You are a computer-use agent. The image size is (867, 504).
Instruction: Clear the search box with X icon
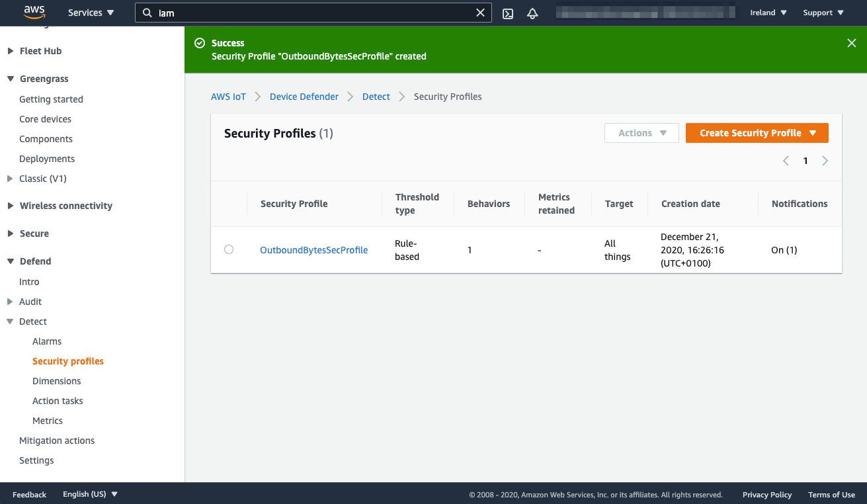[481, 13]
